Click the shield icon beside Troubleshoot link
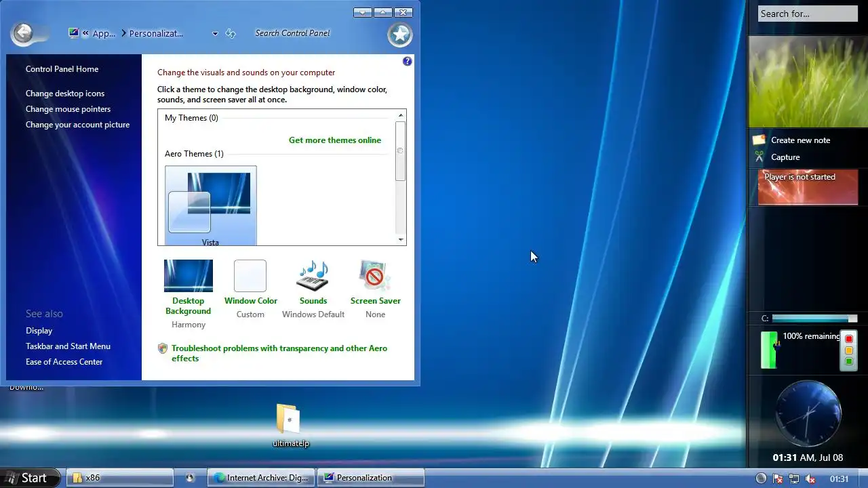The width and height of the screenshot is (868, 488). 163,348
